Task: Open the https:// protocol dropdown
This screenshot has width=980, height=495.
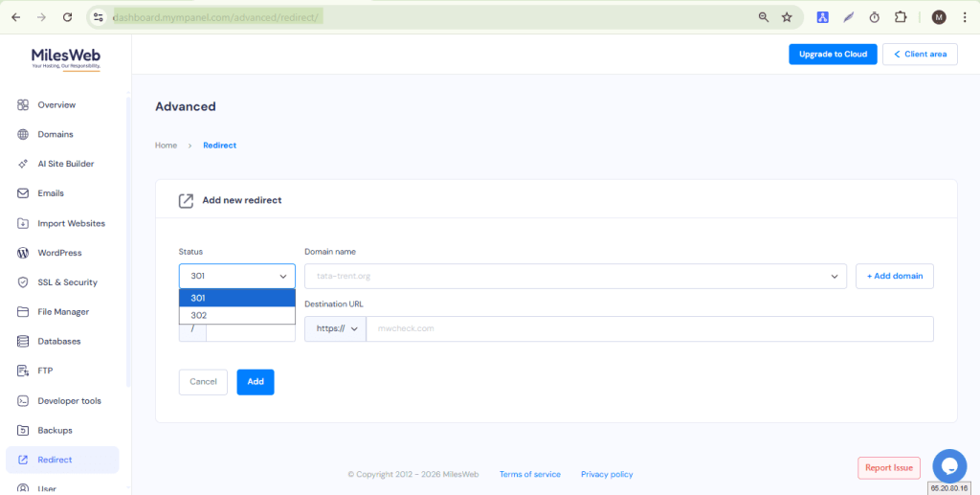Action: [x=335, y=328]
